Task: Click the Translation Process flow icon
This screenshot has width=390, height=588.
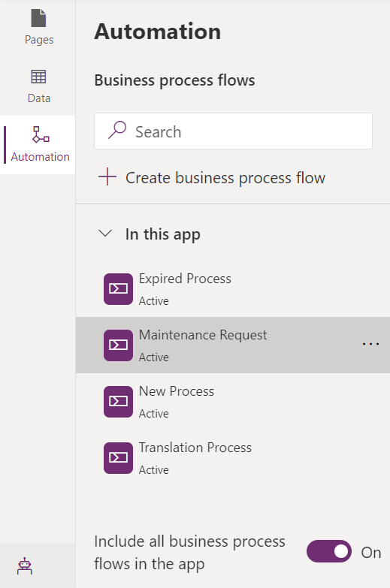Action: point(118,457)
